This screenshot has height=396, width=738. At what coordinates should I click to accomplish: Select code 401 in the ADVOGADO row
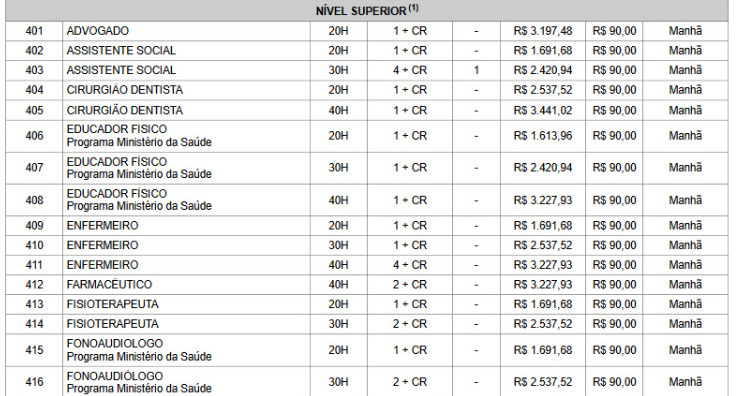[x=34, y=31]
